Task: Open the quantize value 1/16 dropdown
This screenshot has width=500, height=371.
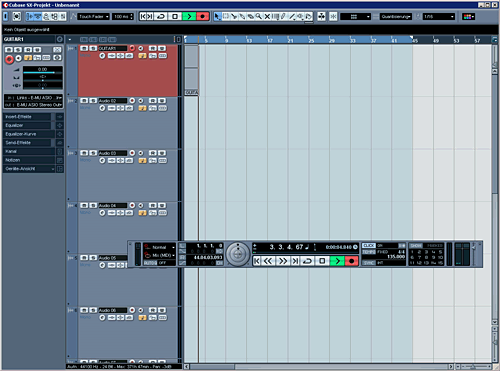Action: tap(439, 16)
